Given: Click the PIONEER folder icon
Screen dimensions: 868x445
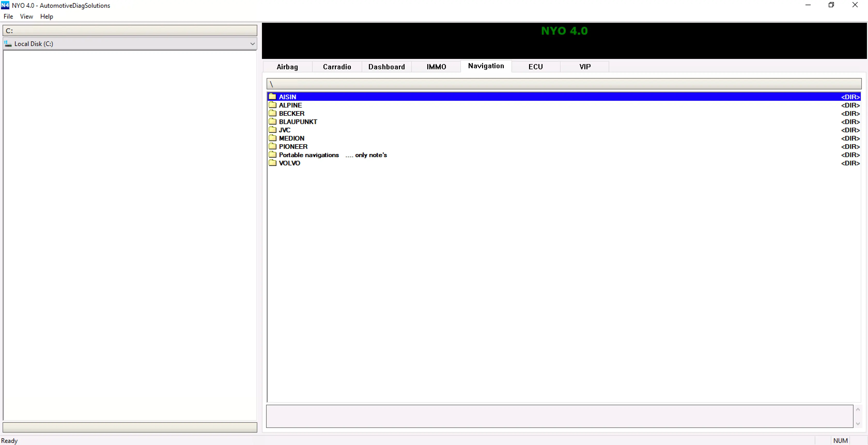Looking at the screenshot, I should pos(272,146).
